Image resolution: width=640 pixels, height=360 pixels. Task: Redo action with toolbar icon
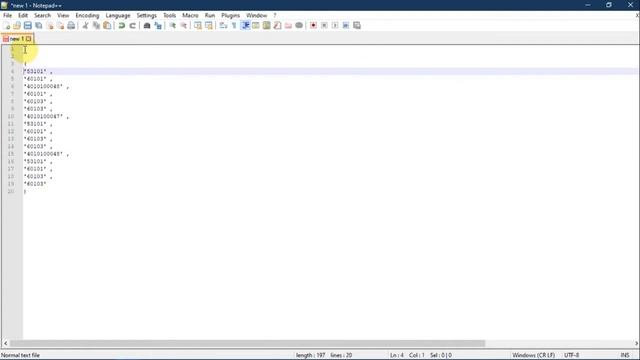coord(132,26)
